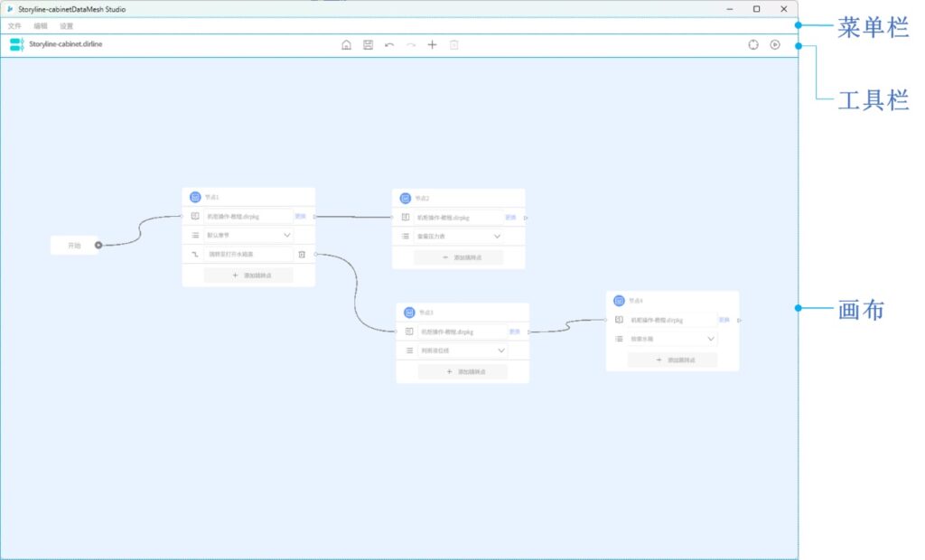Click 添加跳转点 button in node 1

(x=248, y=275)
